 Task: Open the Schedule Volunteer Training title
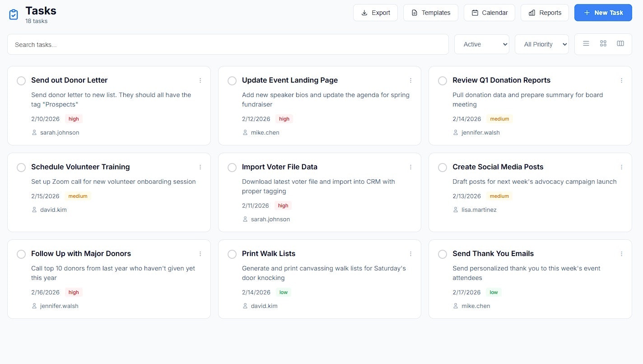pos(80,167)
